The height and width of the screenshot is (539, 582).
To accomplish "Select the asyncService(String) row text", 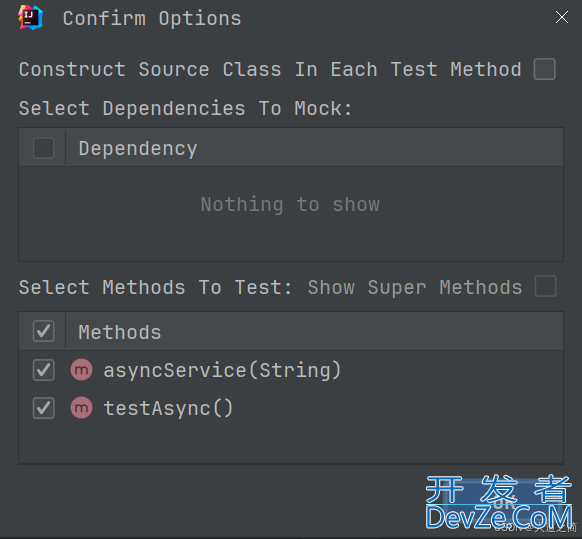I will pyautogui.click(x=222, y=370).
